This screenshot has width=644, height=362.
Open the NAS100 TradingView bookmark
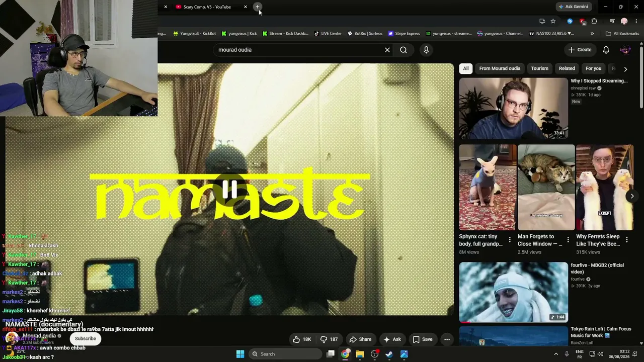(552, 34)
